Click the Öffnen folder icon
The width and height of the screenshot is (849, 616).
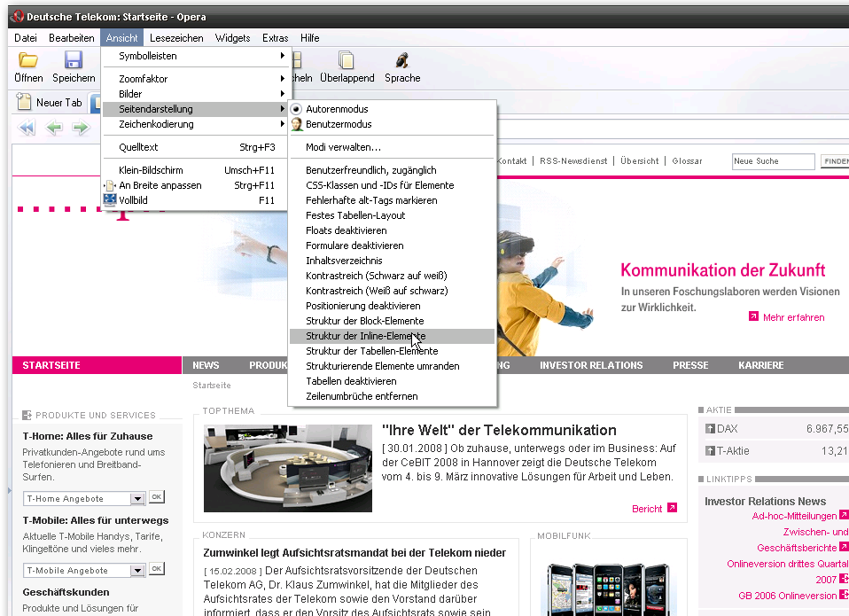click(x=27, y=60)
